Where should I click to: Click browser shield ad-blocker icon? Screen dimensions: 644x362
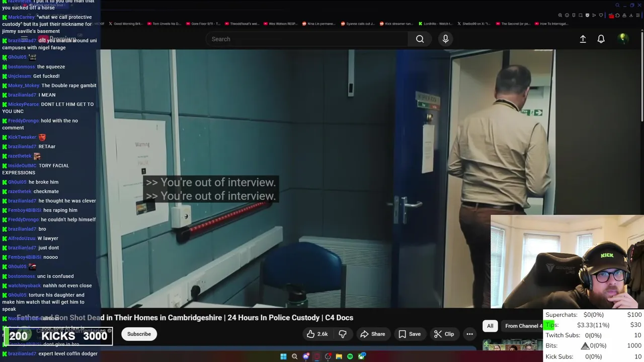(587, 15)
